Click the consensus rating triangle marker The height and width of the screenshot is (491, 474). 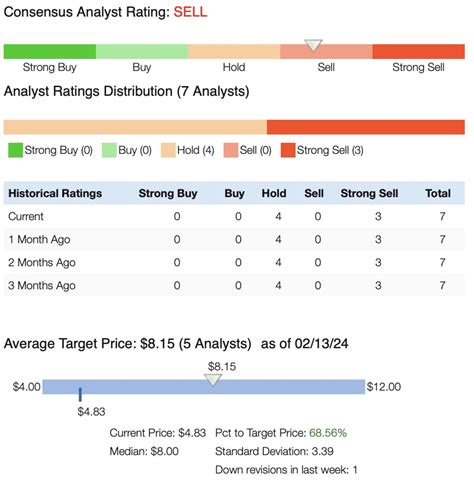click(x=313, y=46)
